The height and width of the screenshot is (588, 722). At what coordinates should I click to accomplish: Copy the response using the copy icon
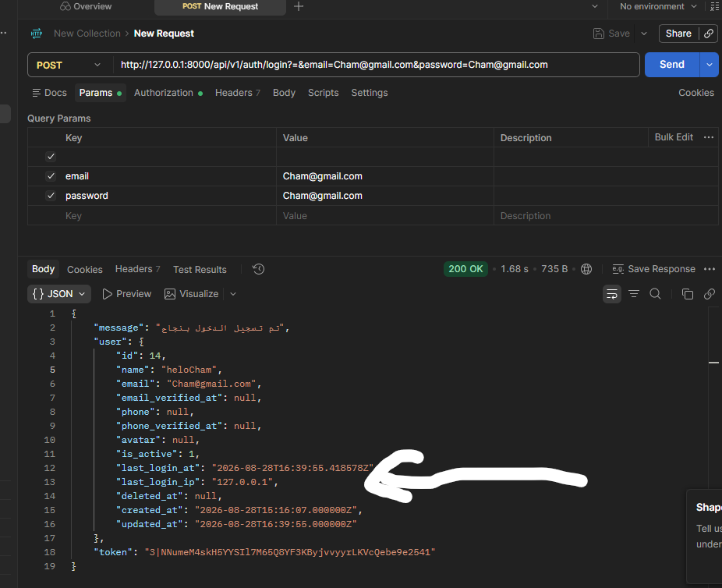point(688,294)
